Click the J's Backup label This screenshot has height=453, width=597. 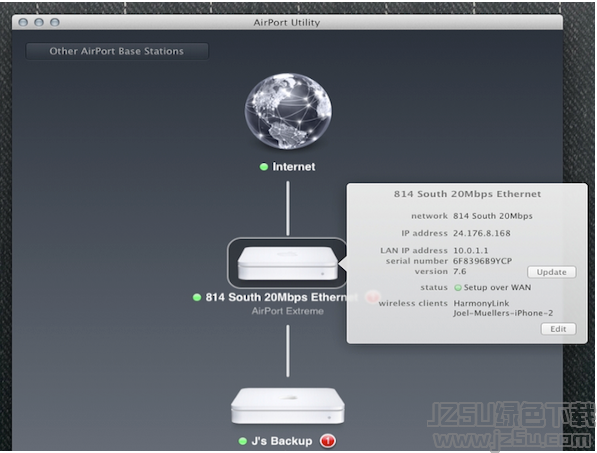click(x=282, y=441)
